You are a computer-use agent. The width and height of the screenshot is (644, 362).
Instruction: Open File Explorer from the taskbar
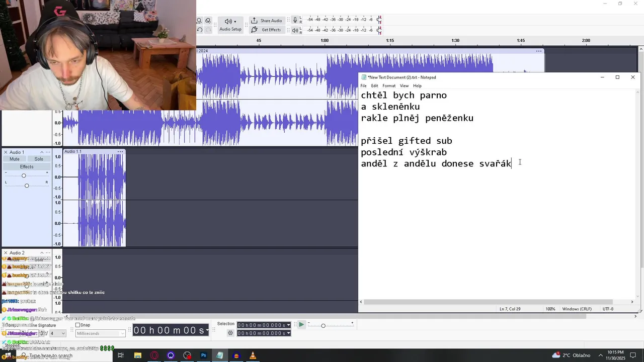137,355
